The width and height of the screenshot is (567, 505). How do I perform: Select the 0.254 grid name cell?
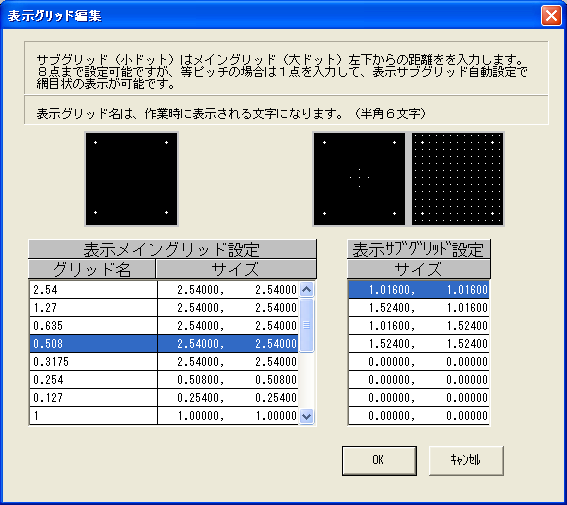coord(93,380)
